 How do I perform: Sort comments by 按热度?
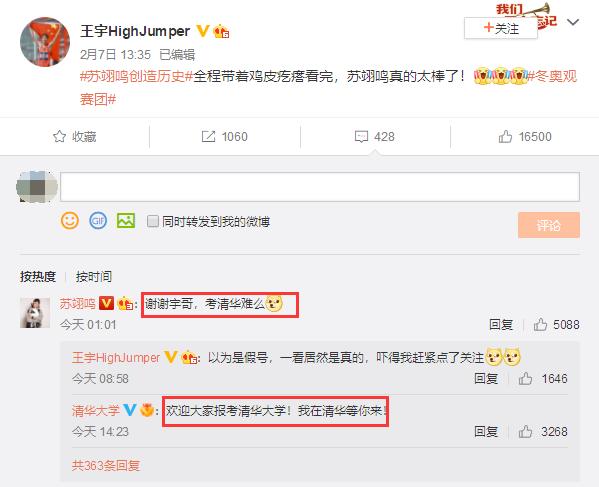[x=38, y=276]
